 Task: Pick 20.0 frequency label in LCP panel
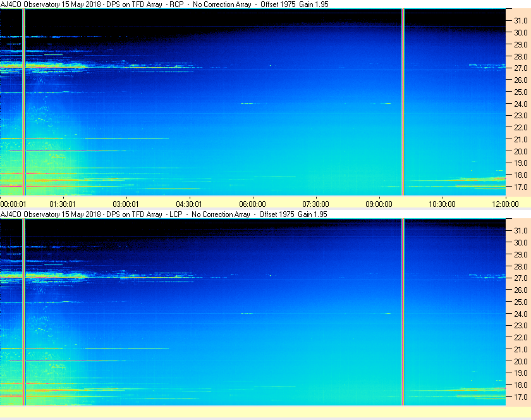[x=521, y=361]
